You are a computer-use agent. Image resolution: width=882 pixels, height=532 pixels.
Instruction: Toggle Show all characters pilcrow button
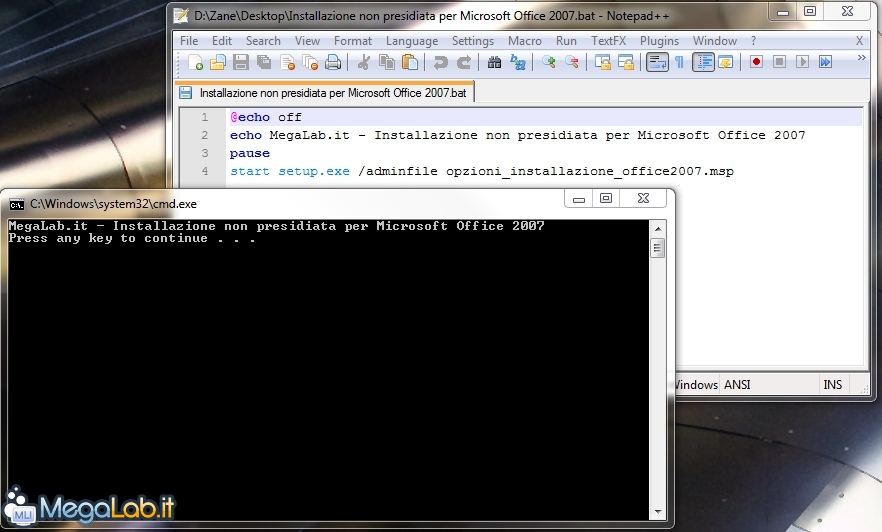pos(679,62)
